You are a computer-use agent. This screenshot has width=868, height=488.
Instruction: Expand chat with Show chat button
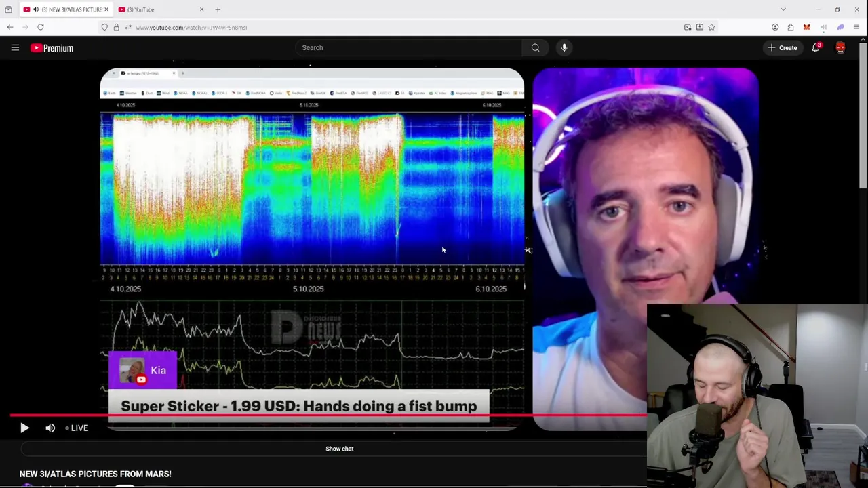pyautogui.click(x=339, y=449)
